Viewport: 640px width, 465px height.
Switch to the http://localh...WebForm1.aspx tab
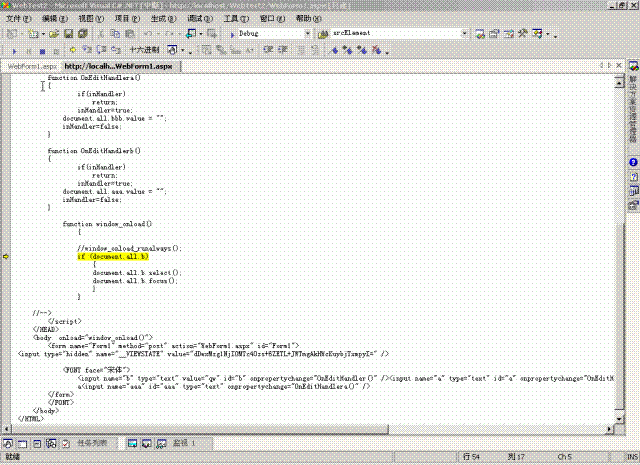[118, 66]
